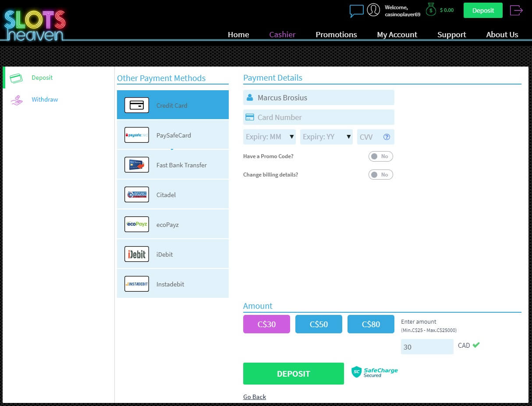Image resolution: width=532 pixels, height=406 pixels.
Task: Click the money bag balance icon
Action: (431, 10)
